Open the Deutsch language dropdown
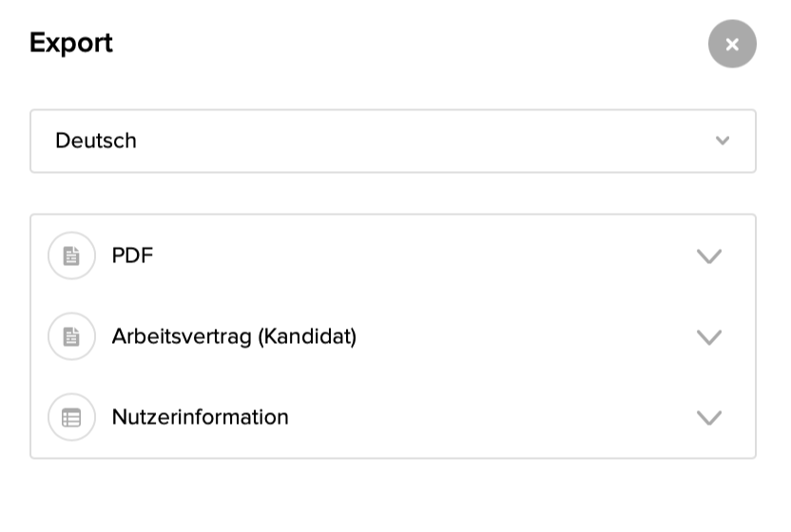 [393, 141]
